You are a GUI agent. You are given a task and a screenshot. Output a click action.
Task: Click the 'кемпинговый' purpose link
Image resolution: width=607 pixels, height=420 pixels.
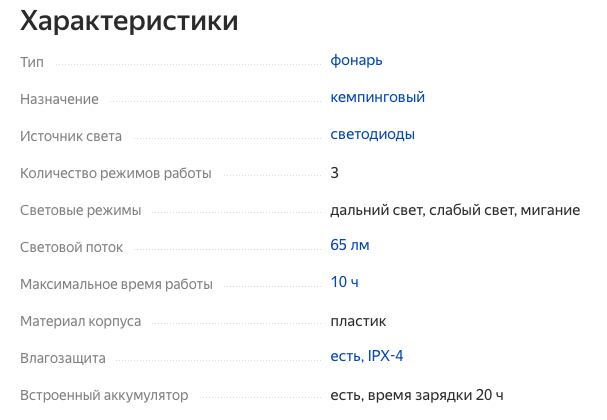378,98
